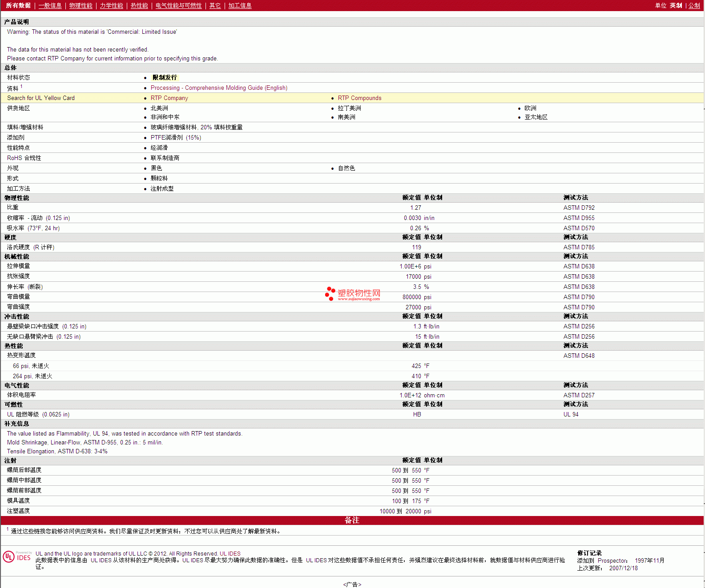Image resolution: width=705 pixels, height=588 pixels.
Task: Jump to the 力学性能 tab
Action: (x=111, y=5)
